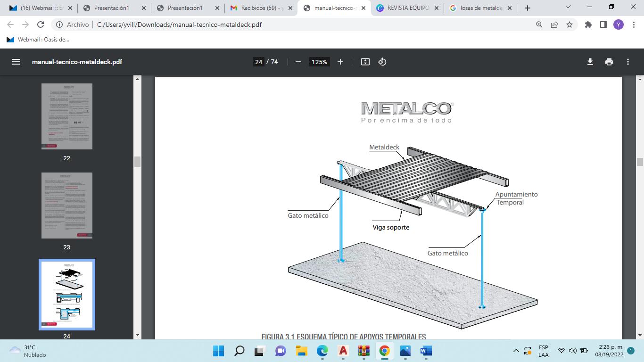This screenshot has width=644, height=362.
Task: Open page 23 thumbnail in sidebar
Action: 67,206
